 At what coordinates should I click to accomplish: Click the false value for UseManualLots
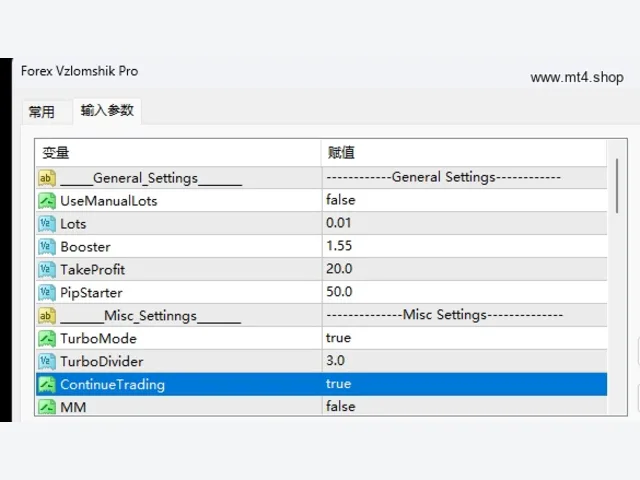click(x=340, y=200)
